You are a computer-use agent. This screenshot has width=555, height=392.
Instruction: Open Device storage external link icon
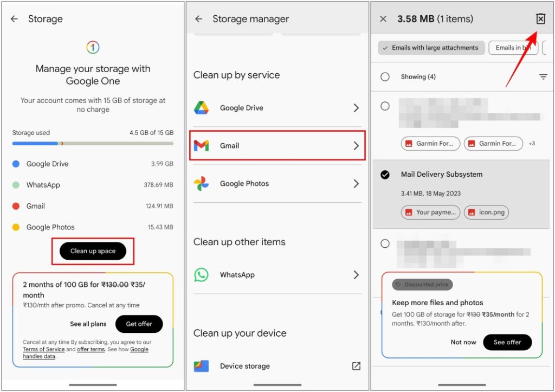(x=356, y=366)
